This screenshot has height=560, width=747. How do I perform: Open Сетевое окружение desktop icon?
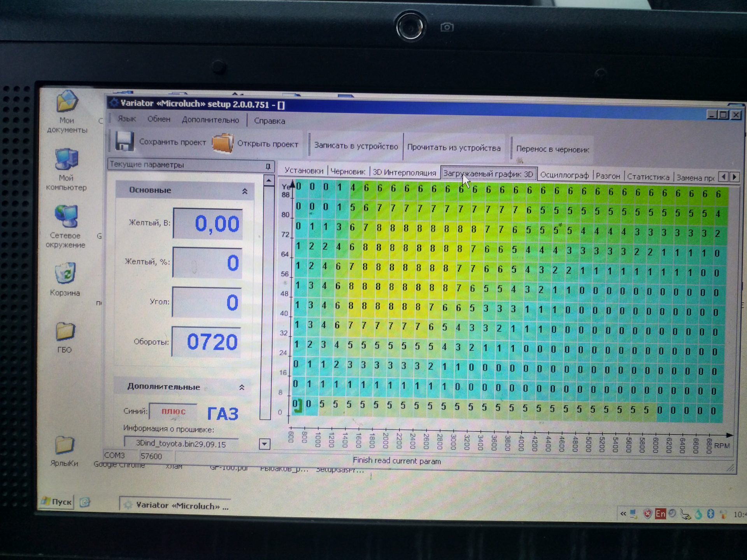(66, 217)
